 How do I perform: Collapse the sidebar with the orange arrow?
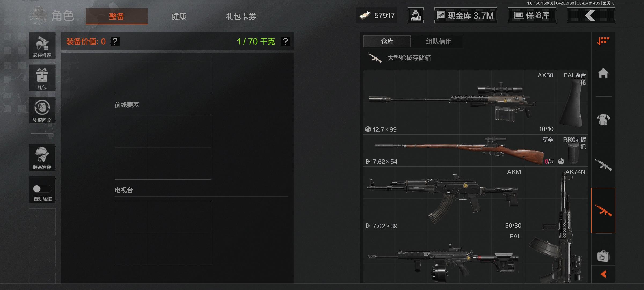click(x=603, y=274)
